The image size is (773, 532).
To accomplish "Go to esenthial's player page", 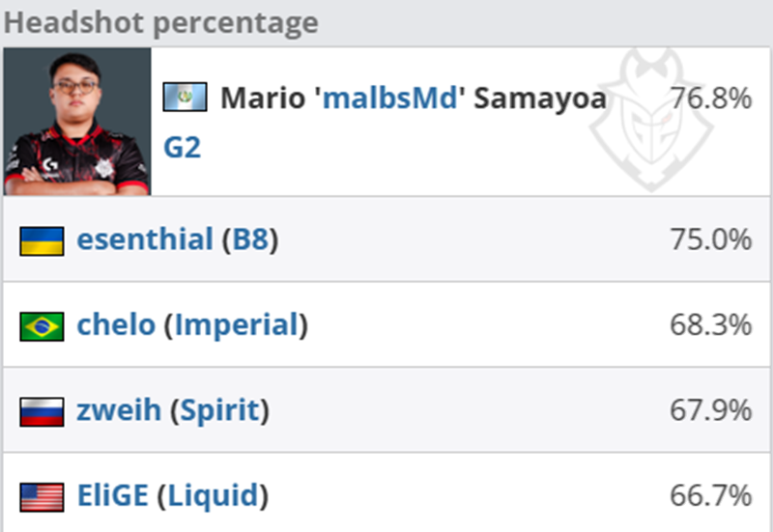I will [x=145, y=239].
